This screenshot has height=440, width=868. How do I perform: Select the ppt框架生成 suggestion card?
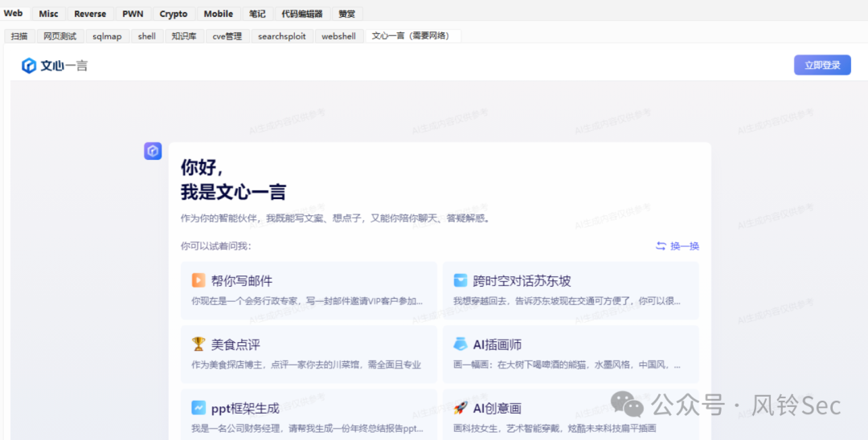point(309,414)
